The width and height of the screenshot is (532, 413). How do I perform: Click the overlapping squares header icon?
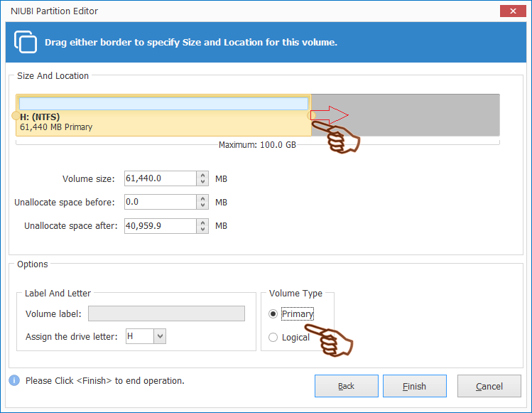click(x=26, y=41)
